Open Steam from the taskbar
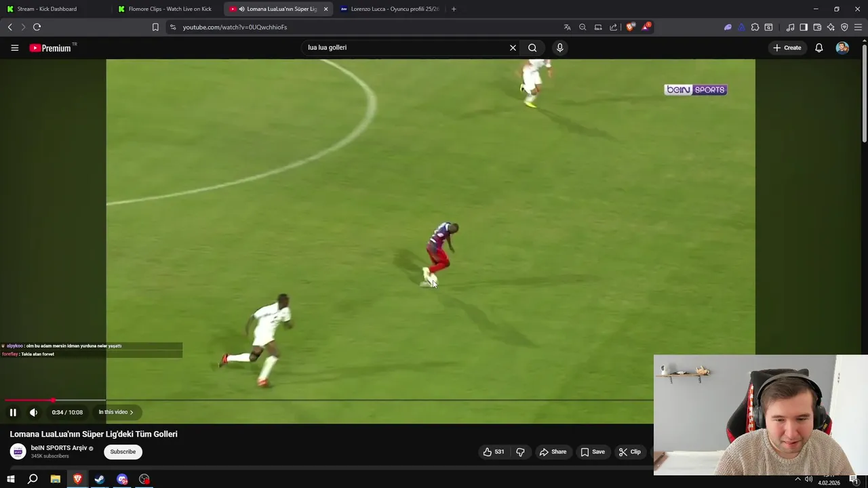 (x=100, y=479)
